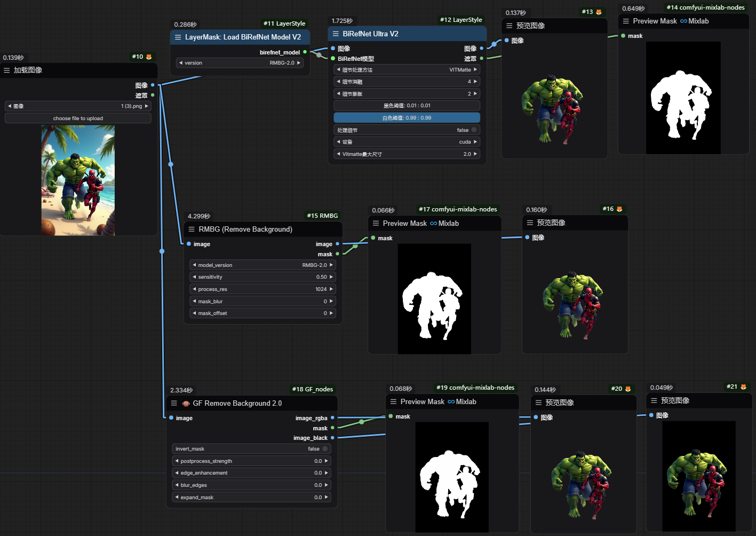
Task: Click the fox badge icon beside #13
Action: point(599,12)
